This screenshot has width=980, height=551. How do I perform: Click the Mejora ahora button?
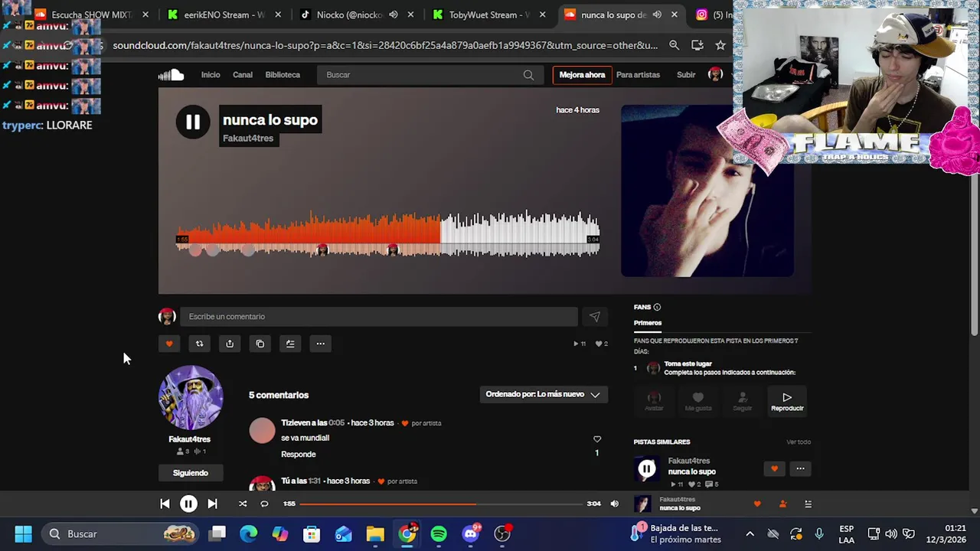582,75
